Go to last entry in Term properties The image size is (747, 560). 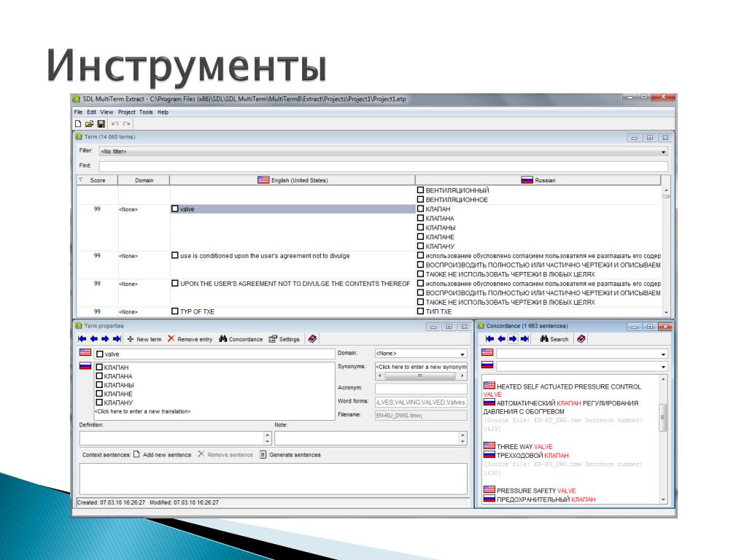pyautogui.click(x=117, y=339)
